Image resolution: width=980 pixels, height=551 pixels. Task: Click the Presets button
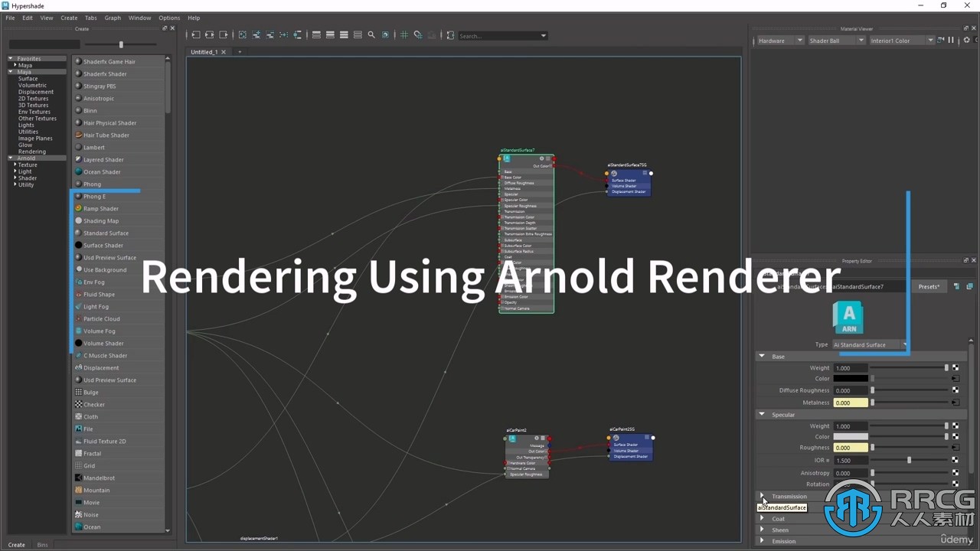tap(929, 287)
